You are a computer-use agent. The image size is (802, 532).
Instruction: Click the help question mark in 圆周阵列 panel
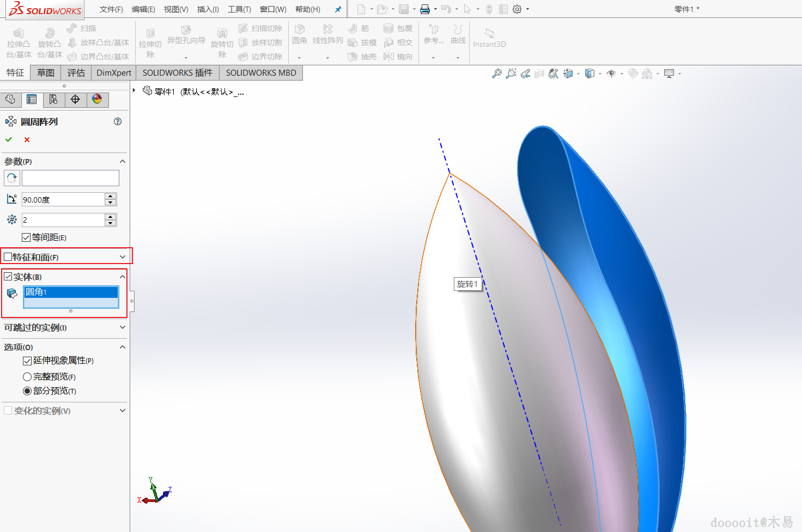118,121
